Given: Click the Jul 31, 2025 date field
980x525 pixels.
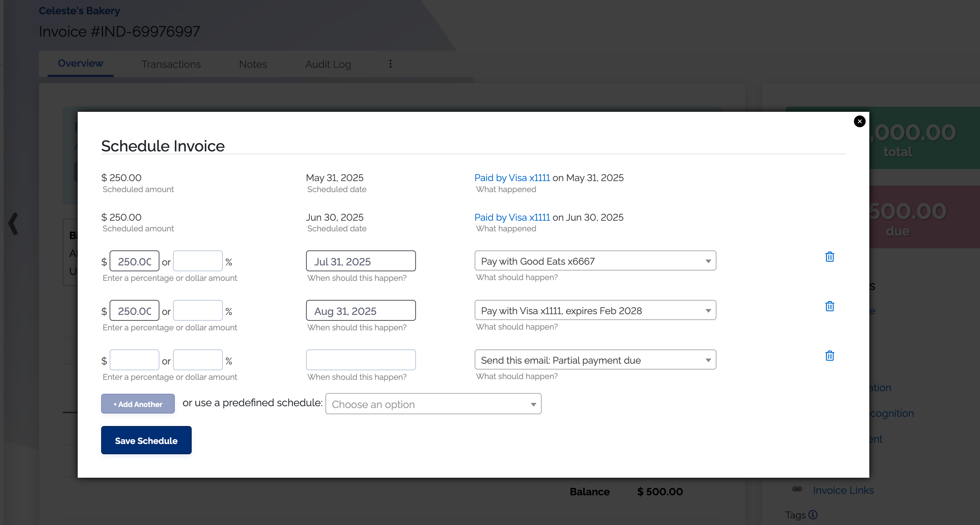Looking at the screenshot, I should pyautogui.click(x=361, y=261).
